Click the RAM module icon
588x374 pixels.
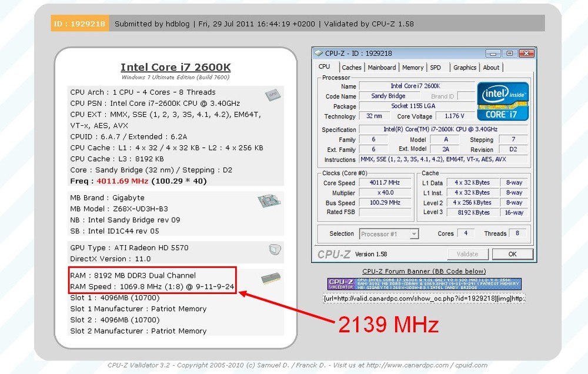270,279
